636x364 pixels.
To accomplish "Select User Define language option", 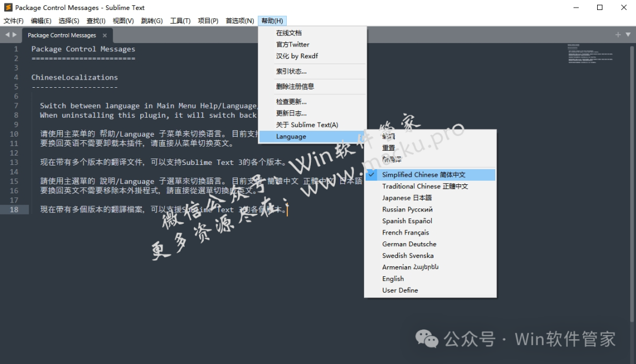I will click(x=430, y=290).
